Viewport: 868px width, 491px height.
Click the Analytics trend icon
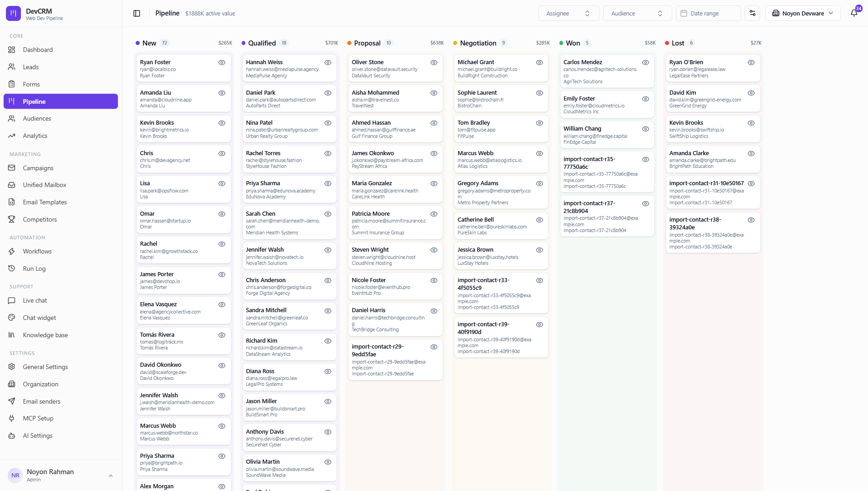pyautogui.click(x=12, y=136)
